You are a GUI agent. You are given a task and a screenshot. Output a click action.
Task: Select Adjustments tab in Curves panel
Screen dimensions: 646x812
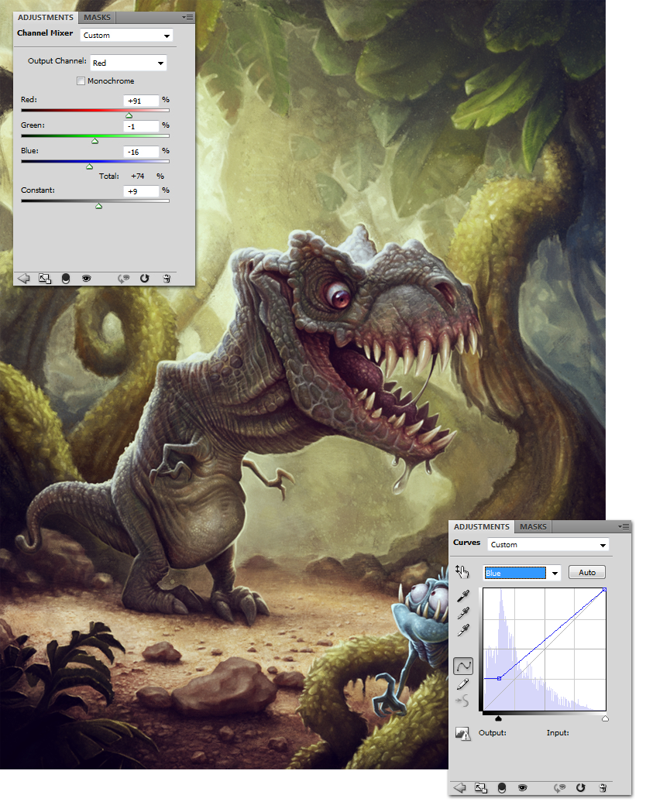tap(482, 526)
